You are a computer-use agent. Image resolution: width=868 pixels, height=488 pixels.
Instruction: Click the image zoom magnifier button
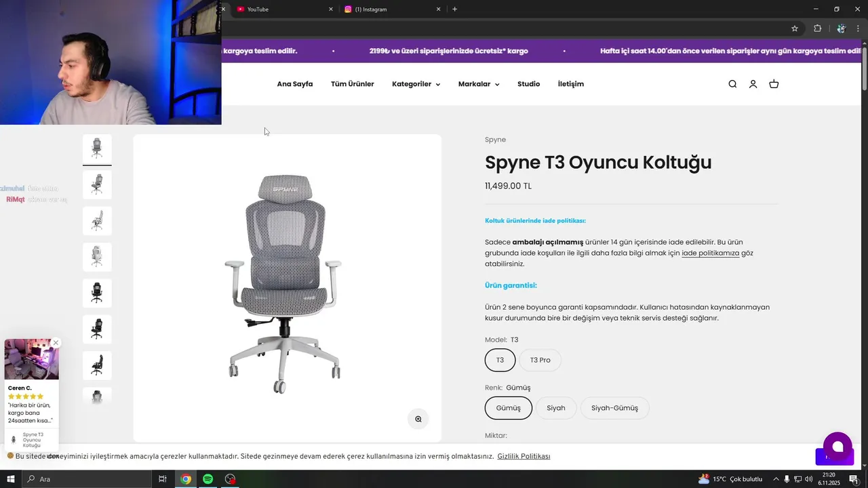pos(418,419)
